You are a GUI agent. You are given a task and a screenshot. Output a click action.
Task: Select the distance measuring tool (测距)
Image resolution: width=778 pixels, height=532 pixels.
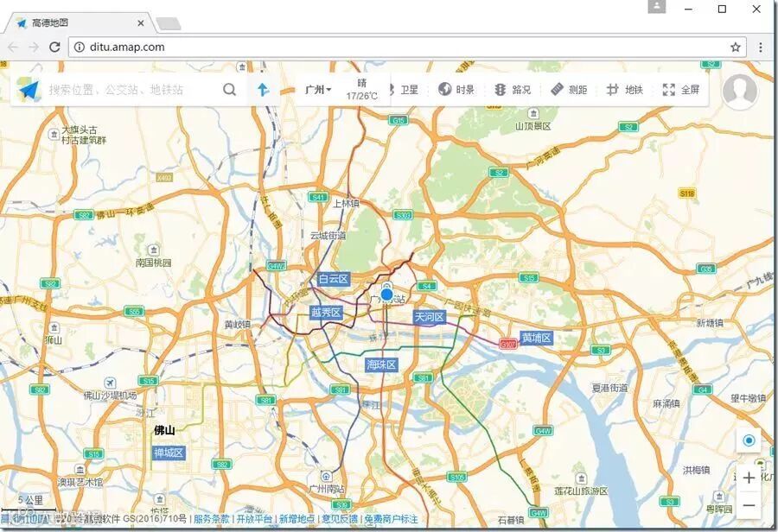(x=569, y=89)
